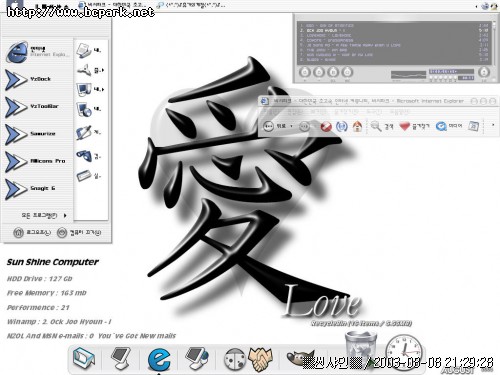Click the ladybug icon in the dock

235,359
